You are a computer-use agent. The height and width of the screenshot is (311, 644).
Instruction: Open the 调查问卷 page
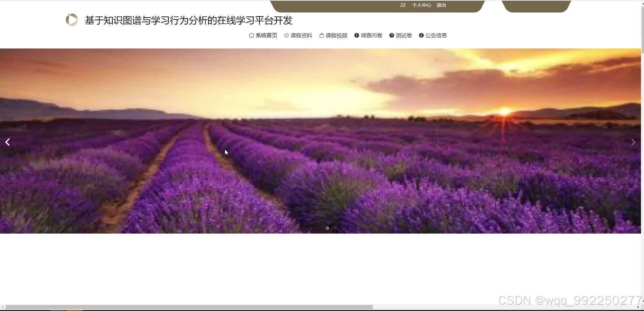point(368,35)
